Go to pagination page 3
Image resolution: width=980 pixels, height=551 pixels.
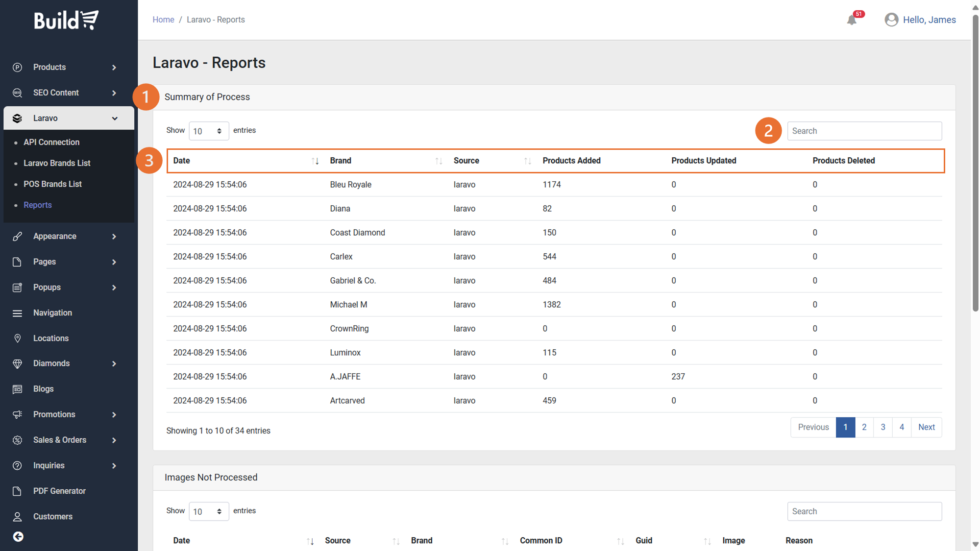coord(882,427)
